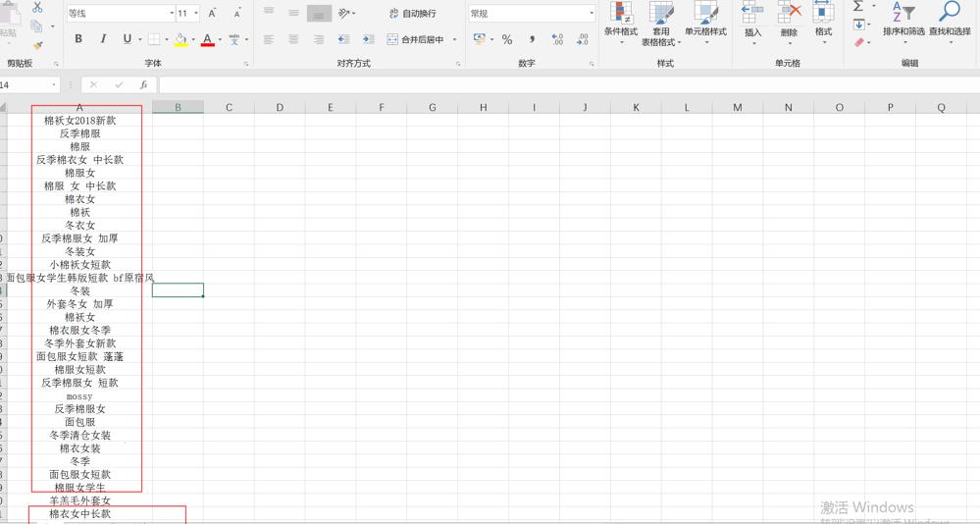The height and width of the screenshot is (524, 980).
Task: Select cell containing 冬季清仓女装
Action: (80, 436)
